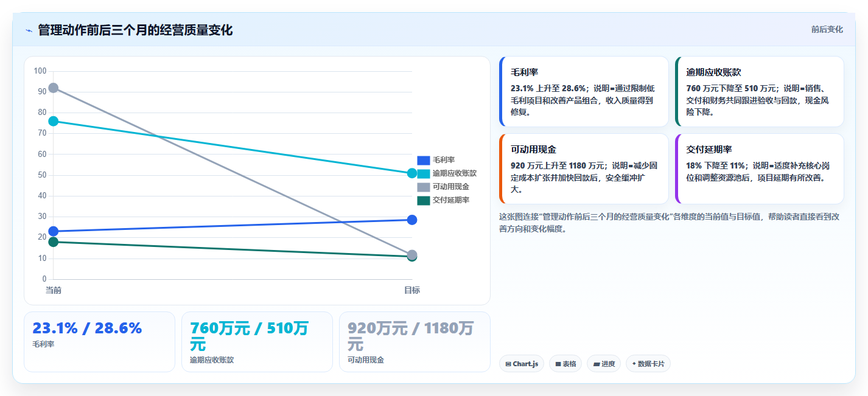
Task: Click the 前后变化 badge in header
Action: pos(827,30)
